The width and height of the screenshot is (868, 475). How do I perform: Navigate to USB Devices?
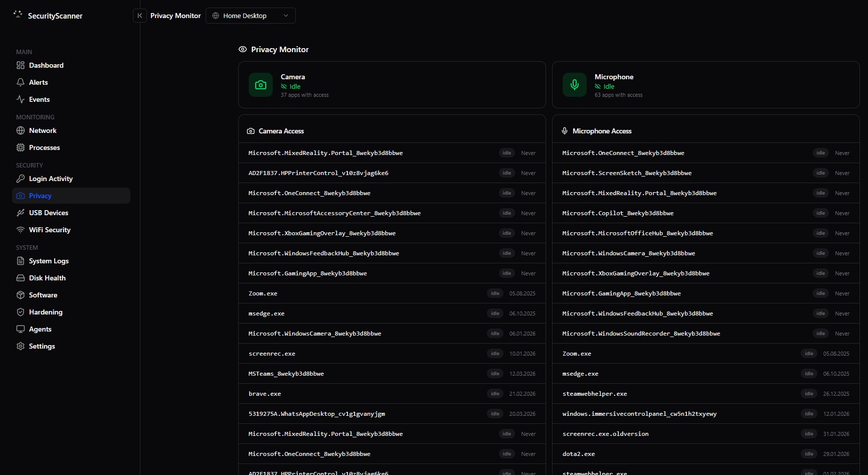(x=49, y=213)
